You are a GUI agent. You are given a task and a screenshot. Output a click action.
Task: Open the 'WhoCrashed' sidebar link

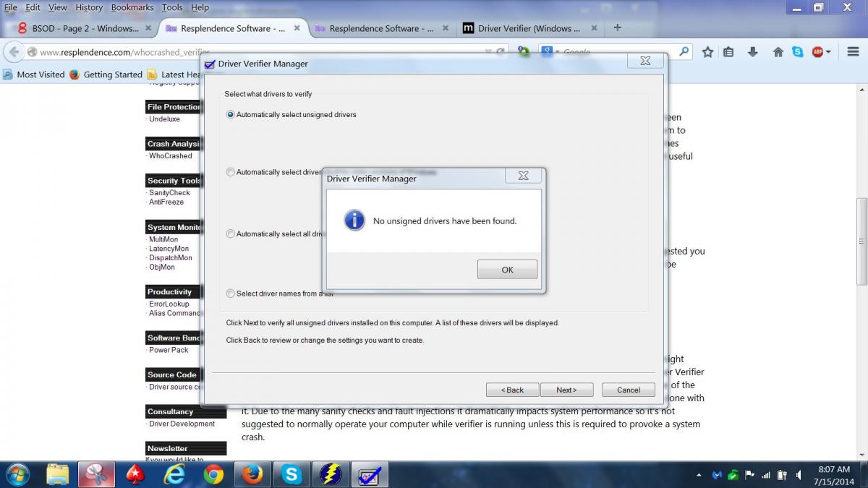tap(170, 156)
